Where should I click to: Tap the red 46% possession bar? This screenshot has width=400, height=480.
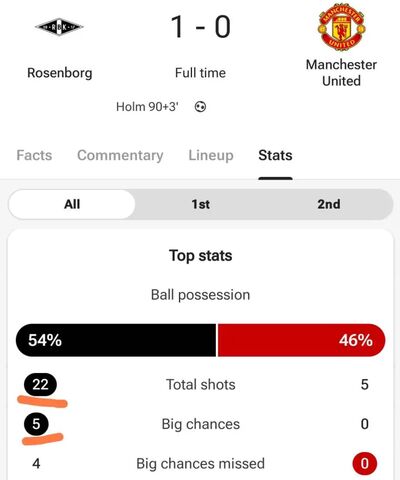tap(301, 340)
